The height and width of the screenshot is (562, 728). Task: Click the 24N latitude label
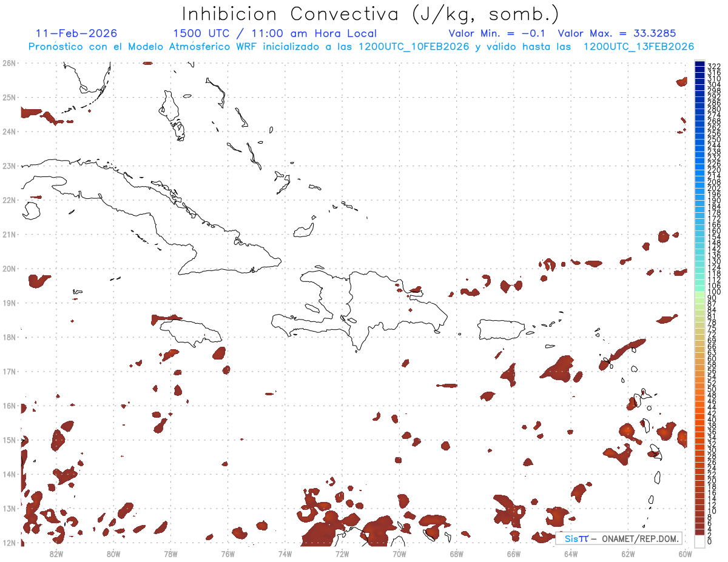point(8,132)
